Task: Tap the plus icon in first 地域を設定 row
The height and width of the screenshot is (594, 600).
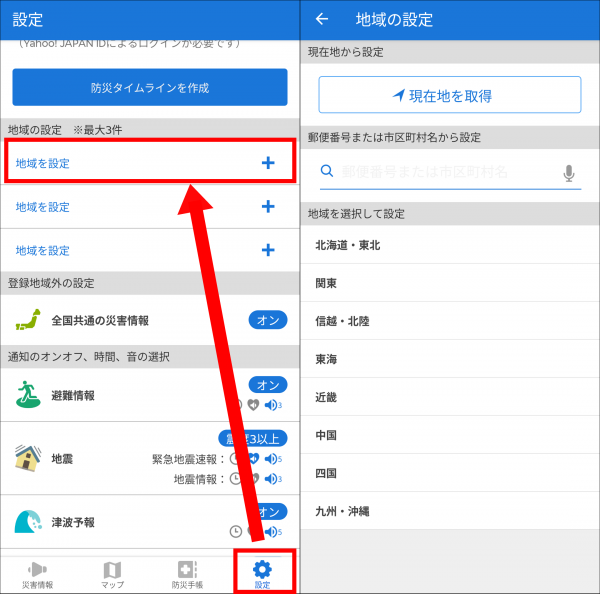Action: pos(268,163)
